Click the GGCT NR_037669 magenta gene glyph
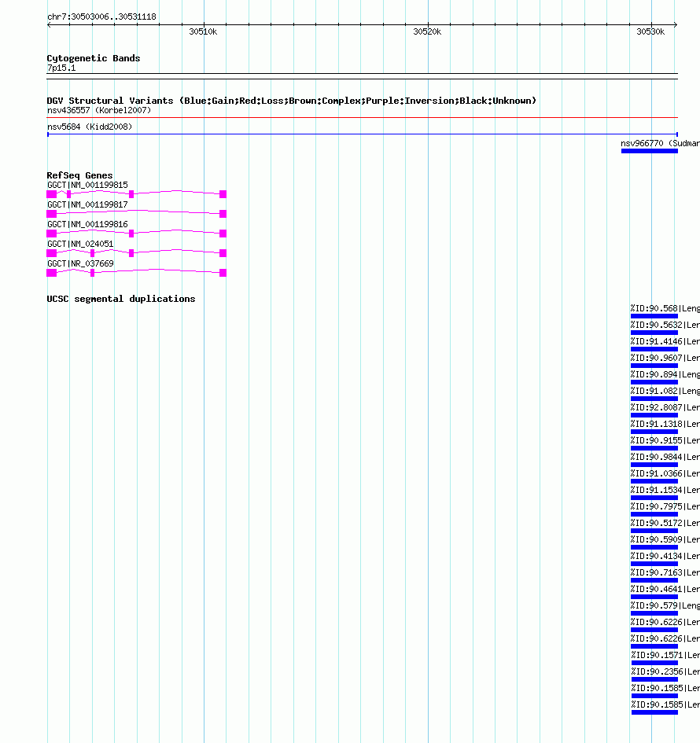The width and height of the screenshot is (700, 743). (137, 273)
